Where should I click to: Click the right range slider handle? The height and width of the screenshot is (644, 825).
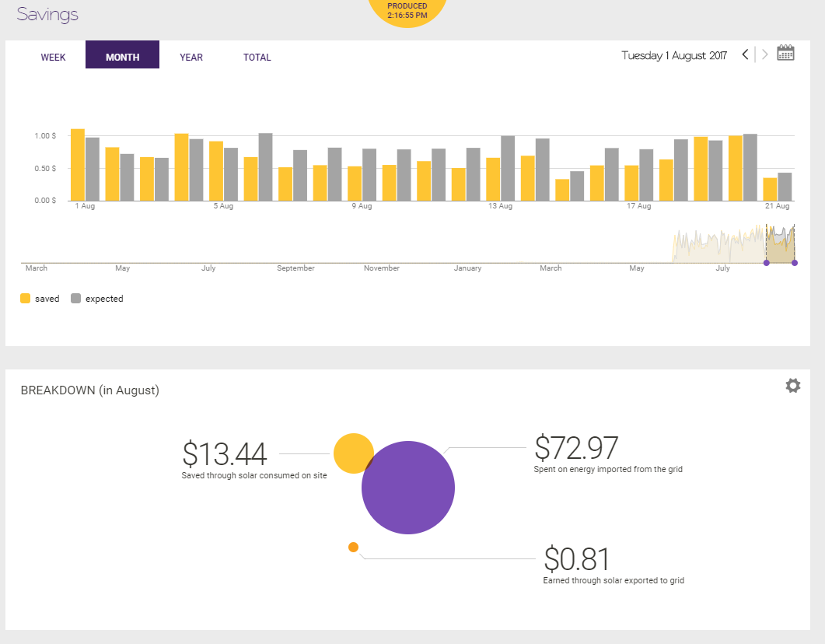click(794, 263)
